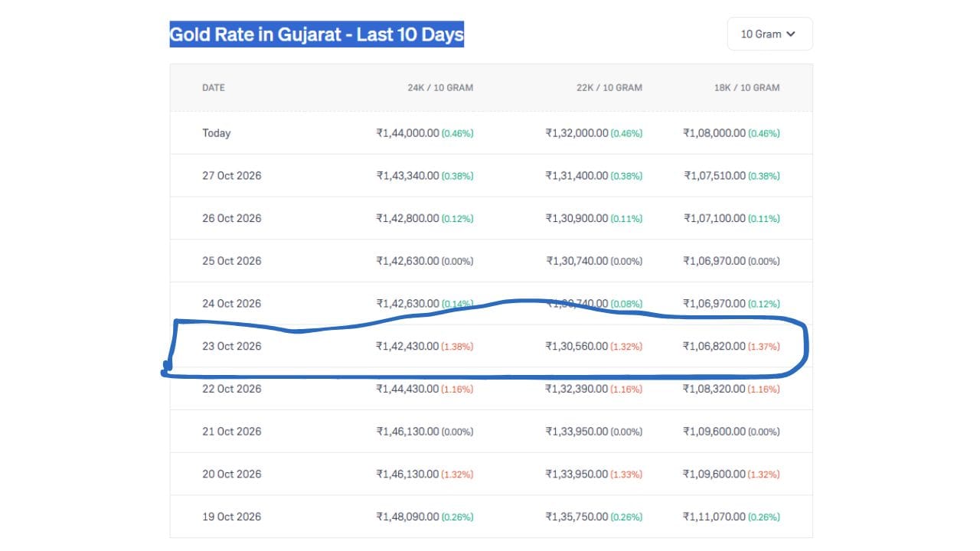This screenshot has height=551, width=980.
Task: Click 22K price ₹1,35,750.00 for 19 Oct
Action: (x=577, y=517)
